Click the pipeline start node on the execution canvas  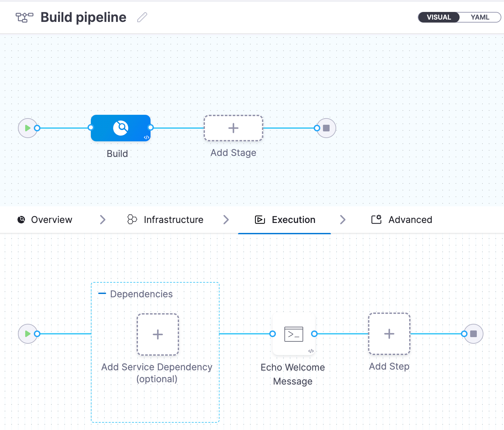pos(28,334)
